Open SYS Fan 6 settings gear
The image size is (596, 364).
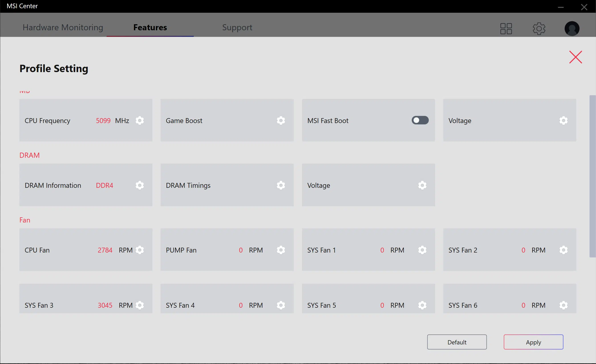point(563,305)
